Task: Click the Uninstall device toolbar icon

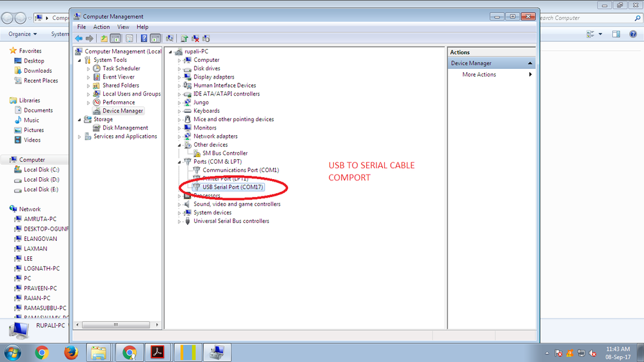Action: click(195, 39)
